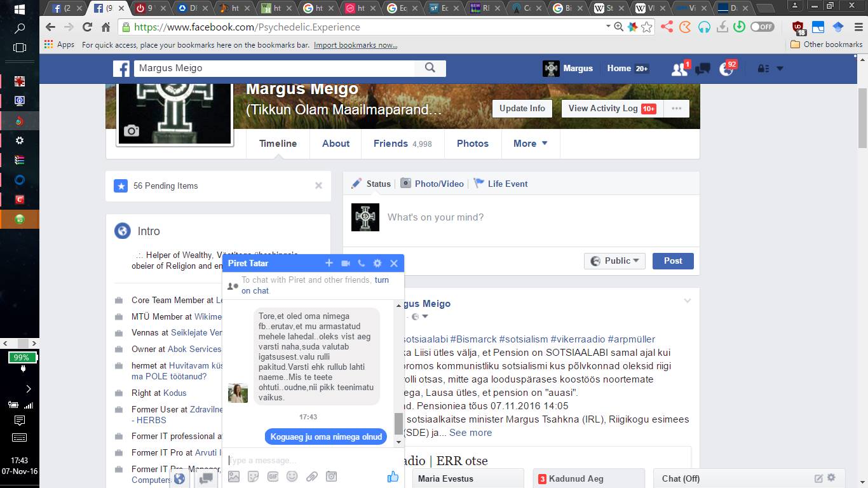Click the #vikerraadio hashtag
The width and height of the screenshot is (868, 488).
578,339
